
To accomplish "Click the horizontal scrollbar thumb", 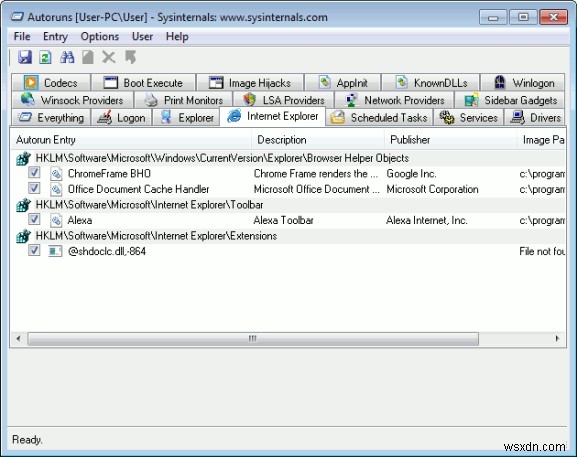I will click(253, 339).
